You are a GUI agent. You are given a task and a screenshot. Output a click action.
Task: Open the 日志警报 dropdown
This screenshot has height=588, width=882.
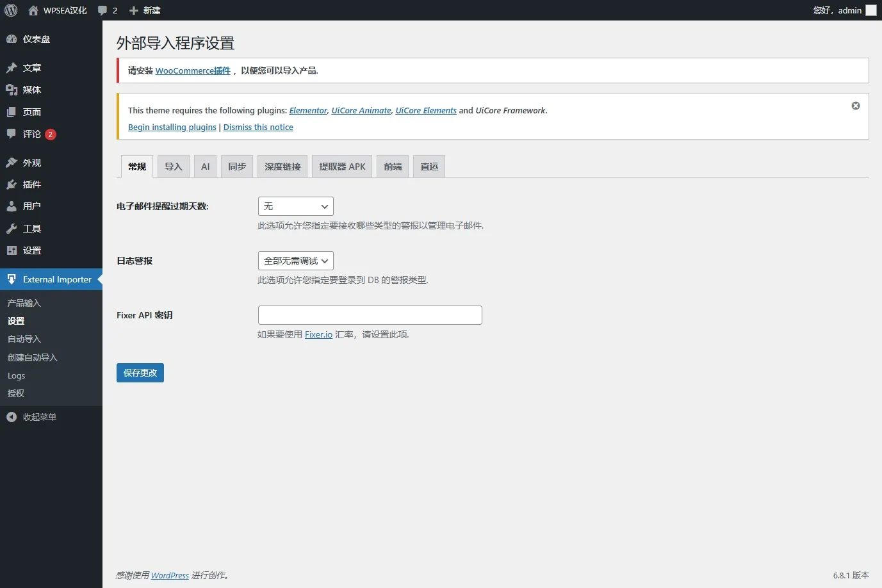pos(296,261)
